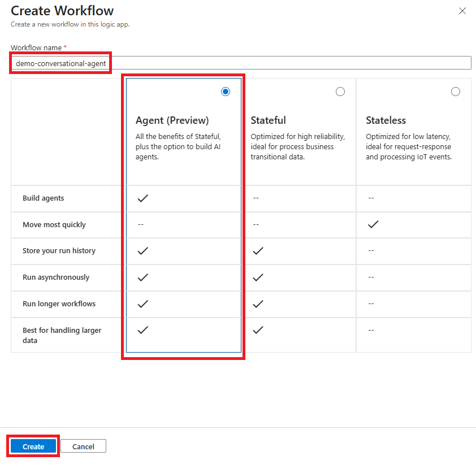Image resolution: width=476 pixels, height=473 pixels.
Task: Select the Agent (Preview) radio button
Action: [226, 92]
